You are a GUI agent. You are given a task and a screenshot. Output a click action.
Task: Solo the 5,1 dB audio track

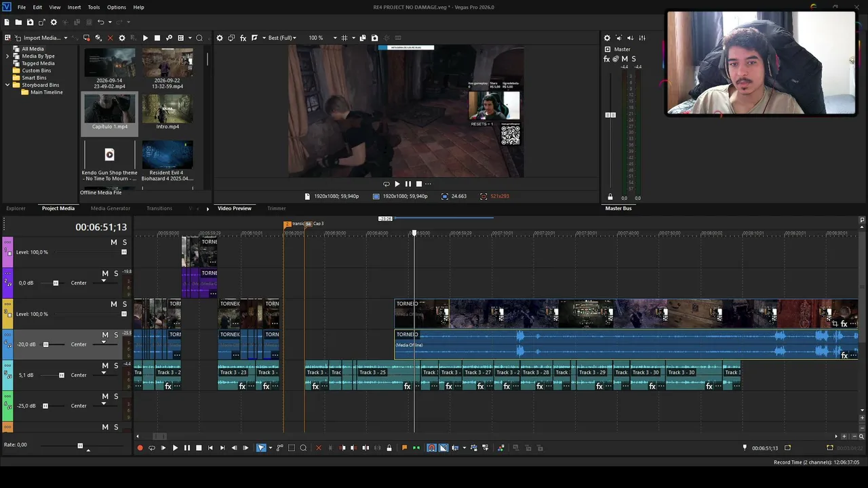(x=116, y=366)
